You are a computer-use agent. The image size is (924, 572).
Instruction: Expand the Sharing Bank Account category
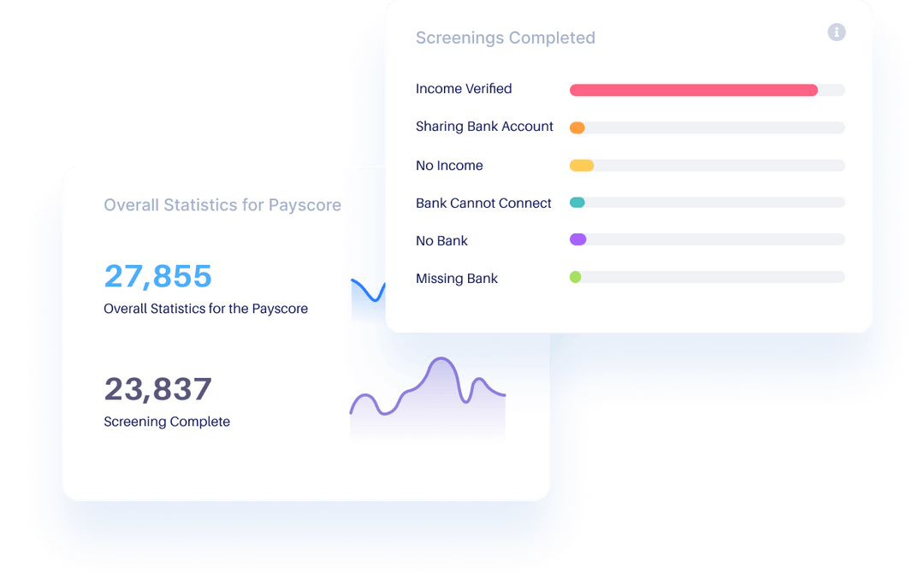tap(484, 127)
